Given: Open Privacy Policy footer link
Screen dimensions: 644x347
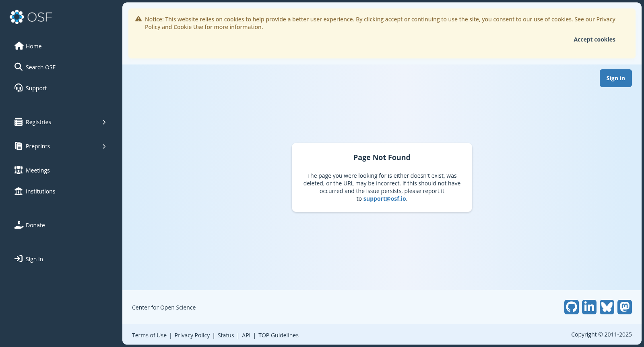Looking at the screenshot, I should point(192,335).
